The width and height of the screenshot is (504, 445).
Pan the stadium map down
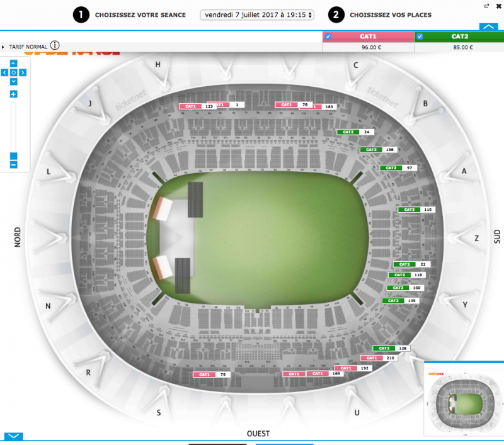click(13, 82)
